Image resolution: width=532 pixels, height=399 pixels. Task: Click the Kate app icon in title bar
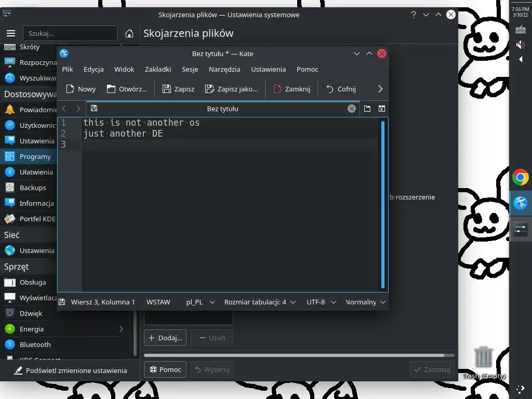click(x=64, y=54)
